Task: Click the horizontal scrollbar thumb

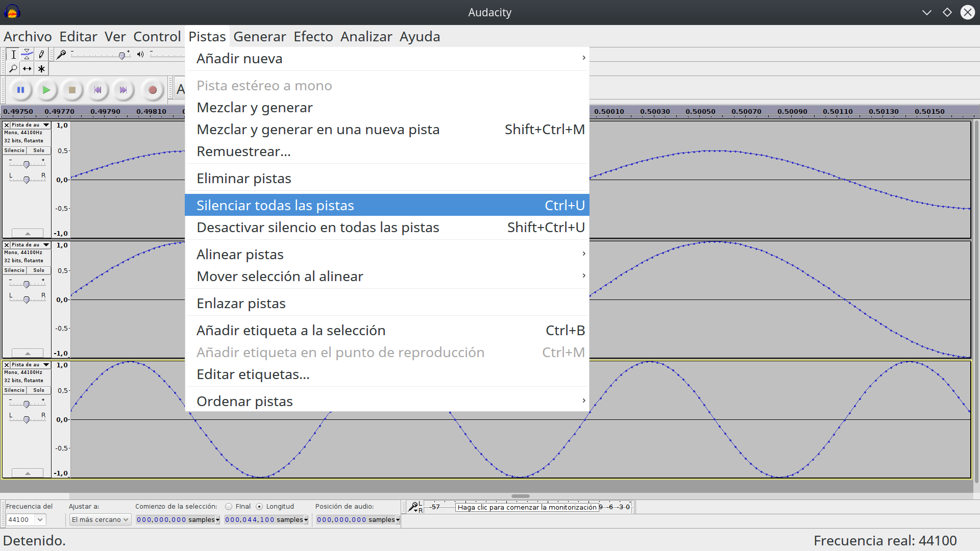Action: (520, 496)
